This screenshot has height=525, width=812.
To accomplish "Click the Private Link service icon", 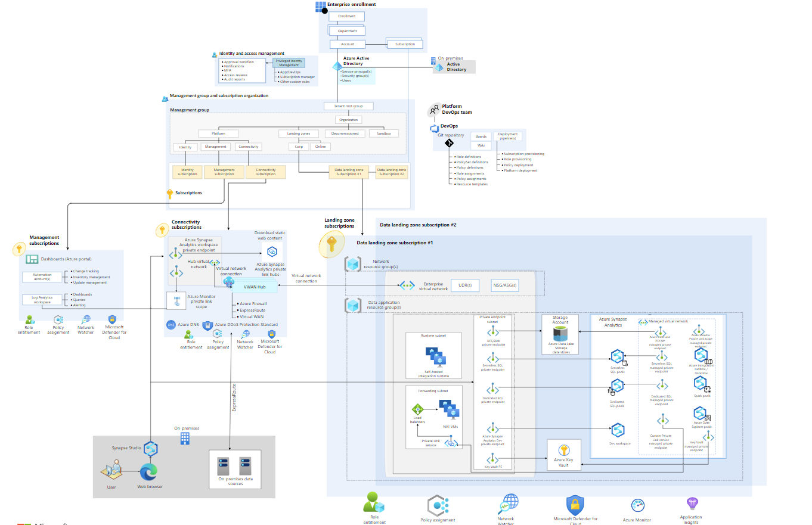I will coord(453,443).
